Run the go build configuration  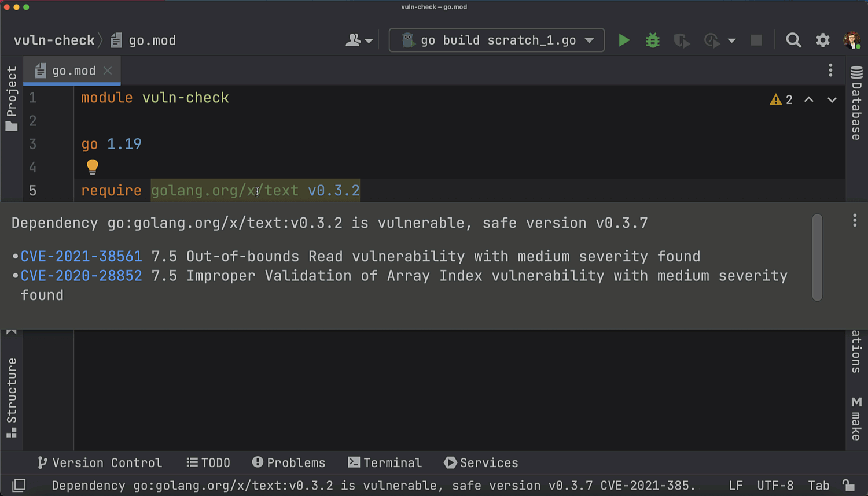tap(624, 40)
